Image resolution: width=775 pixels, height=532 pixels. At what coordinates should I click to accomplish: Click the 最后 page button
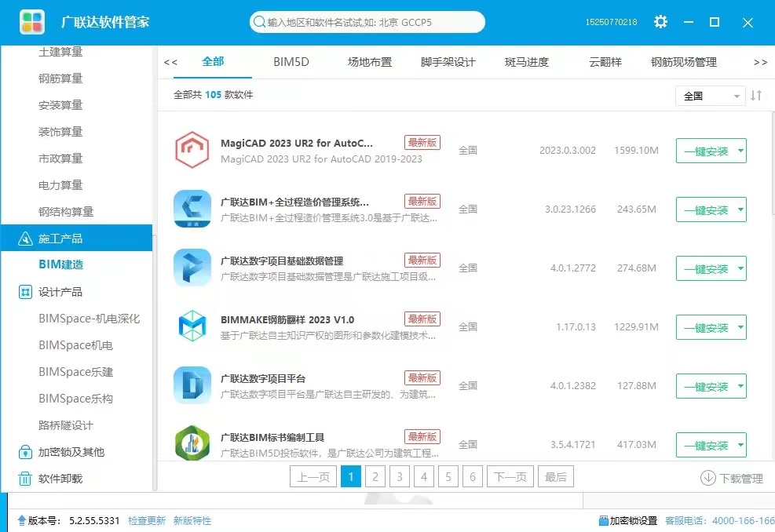556,476
